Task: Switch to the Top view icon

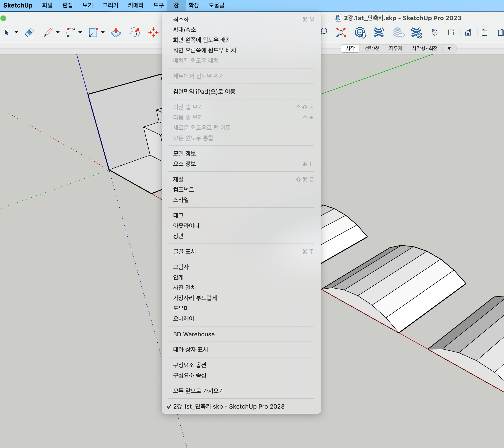Action: click(451, 32)
